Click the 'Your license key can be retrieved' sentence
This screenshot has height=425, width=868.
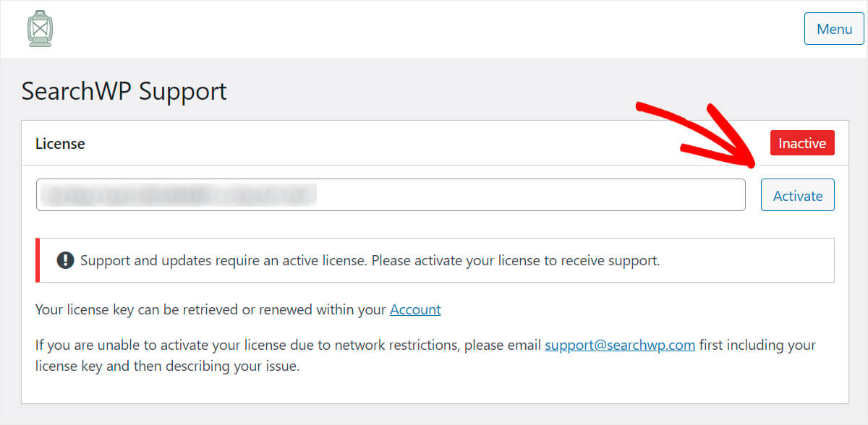238,309
